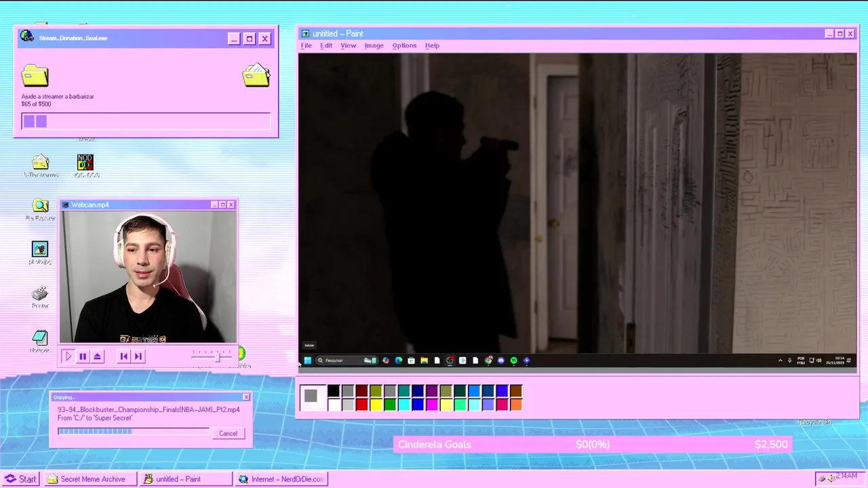Open the NOD-DOS desktop icon
The height and width of the screenshot is (488, 868).
point(85,166)
